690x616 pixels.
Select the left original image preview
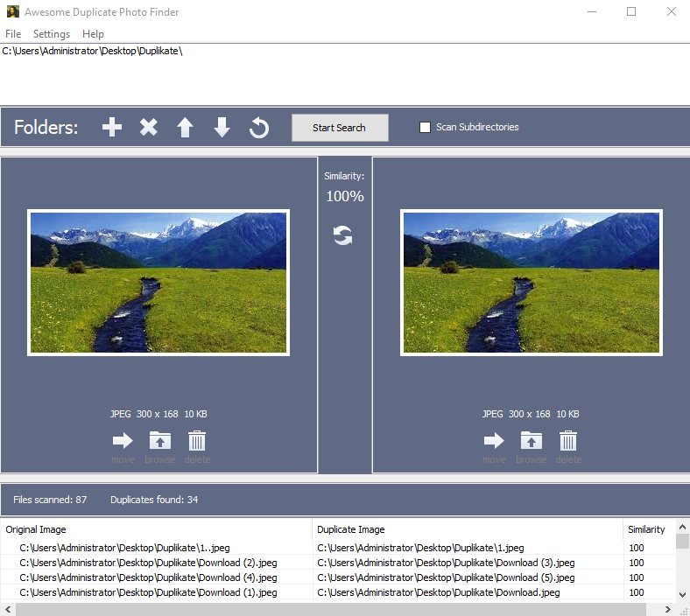pos(158,283)
